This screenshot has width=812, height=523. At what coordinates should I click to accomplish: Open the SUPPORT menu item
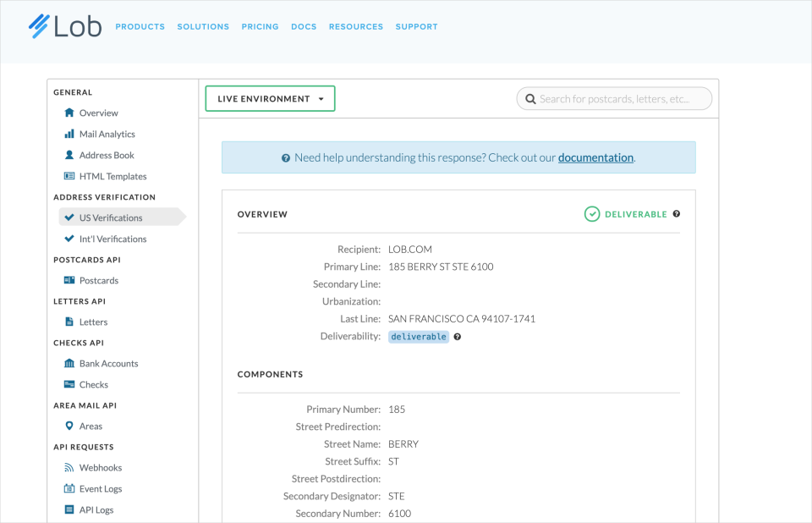(x=417, y=26)
